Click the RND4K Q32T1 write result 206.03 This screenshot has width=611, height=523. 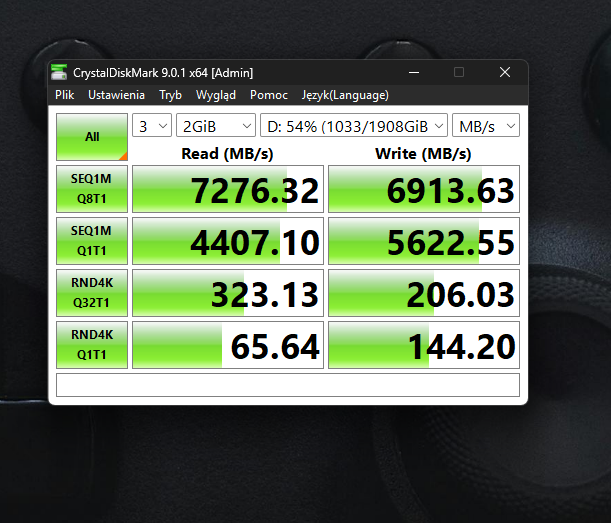424,293
